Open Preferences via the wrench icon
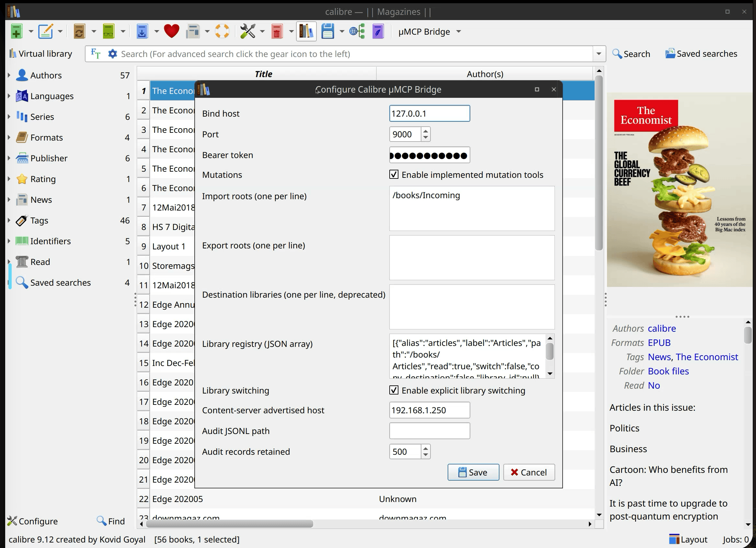Screen dimensions: 756x548 point(247,32)
